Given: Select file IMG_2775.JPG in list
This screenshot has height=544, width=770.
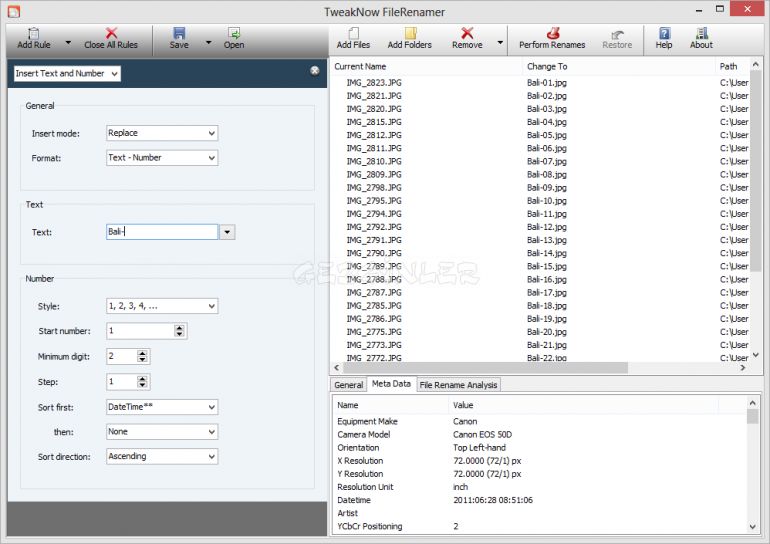Looking at the screenshot, I should pos(374,332).
